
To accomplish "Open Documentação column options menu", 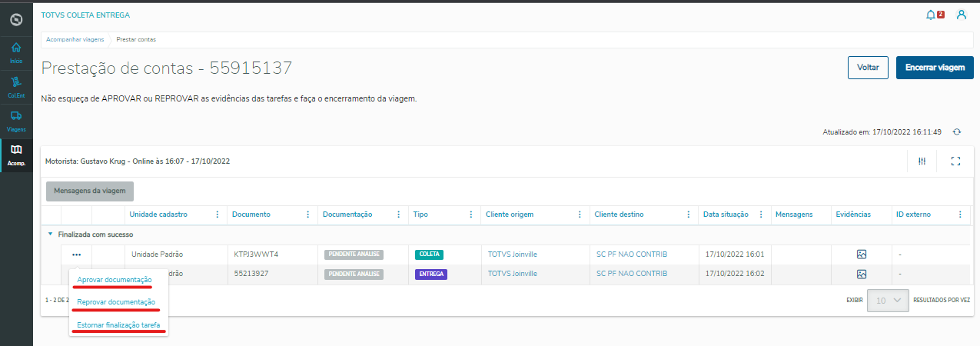I will pyautogui.click(x=399, y=215).
